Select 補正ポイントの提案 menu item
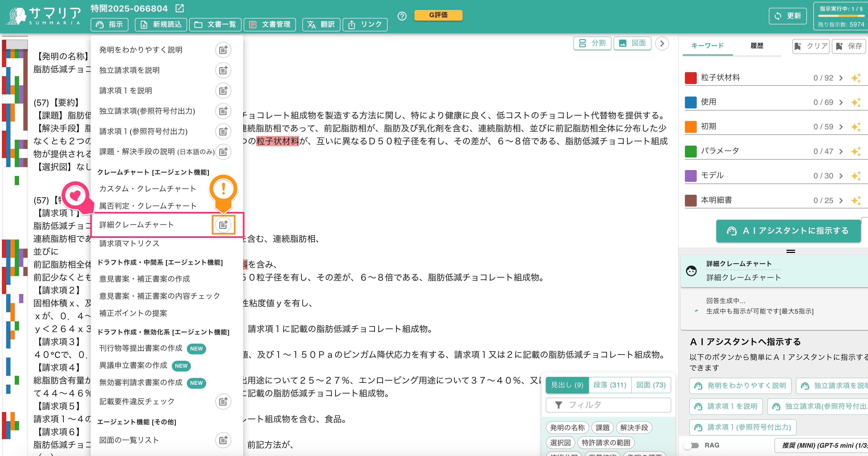Image resolution: width=868 pixels, height=456 pixels. click(133, 313)
